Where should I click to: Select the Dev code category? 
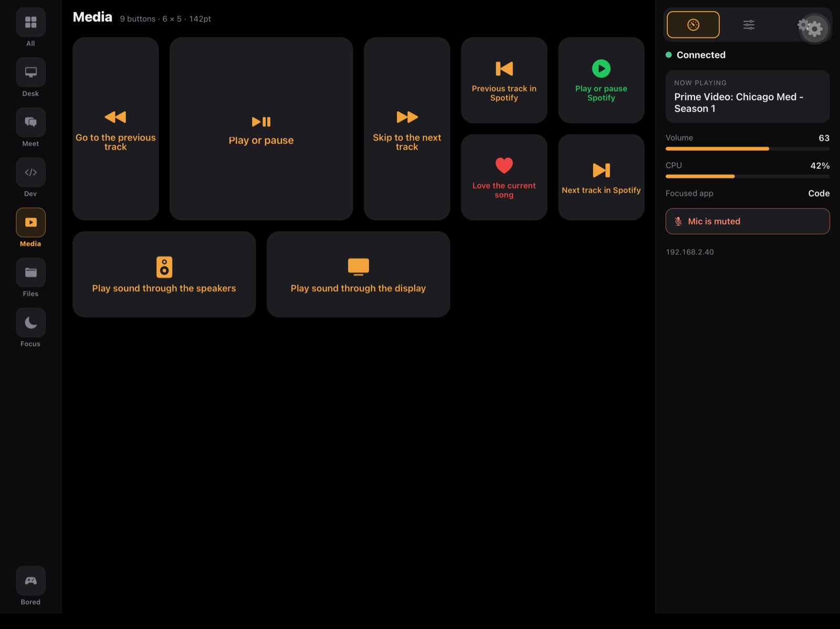coord(30,173)
